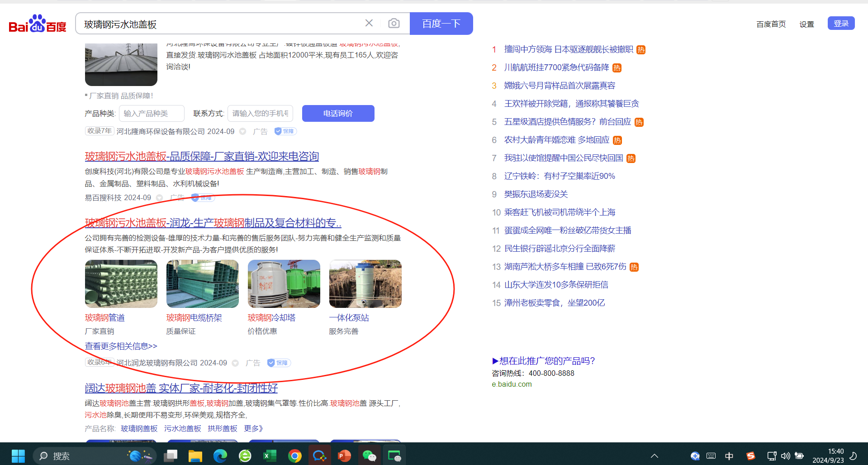Click the 电话询价 button

click(x=338, y=113)
